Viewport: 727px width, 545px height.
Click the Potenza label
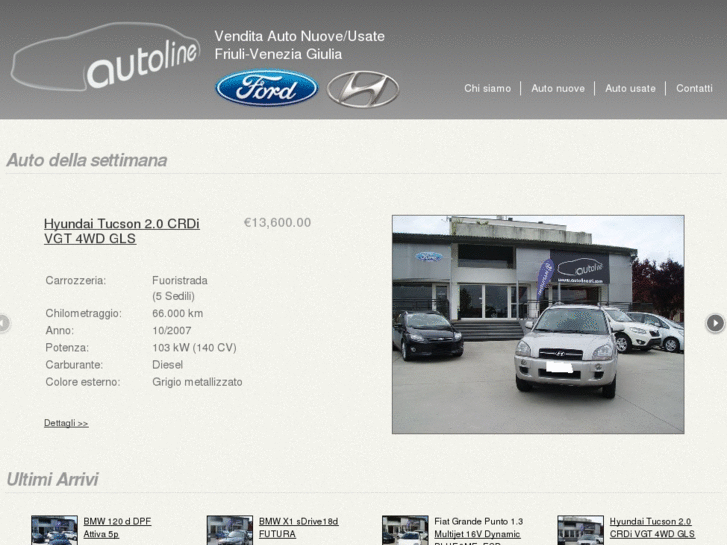[x=67, y=348]
